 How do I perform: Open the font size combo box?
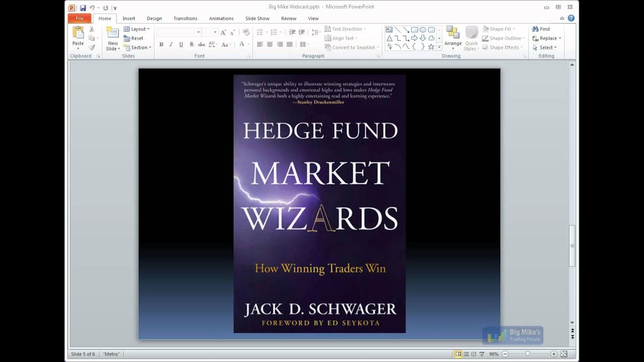pyautogui.click(x=210, y=32)
